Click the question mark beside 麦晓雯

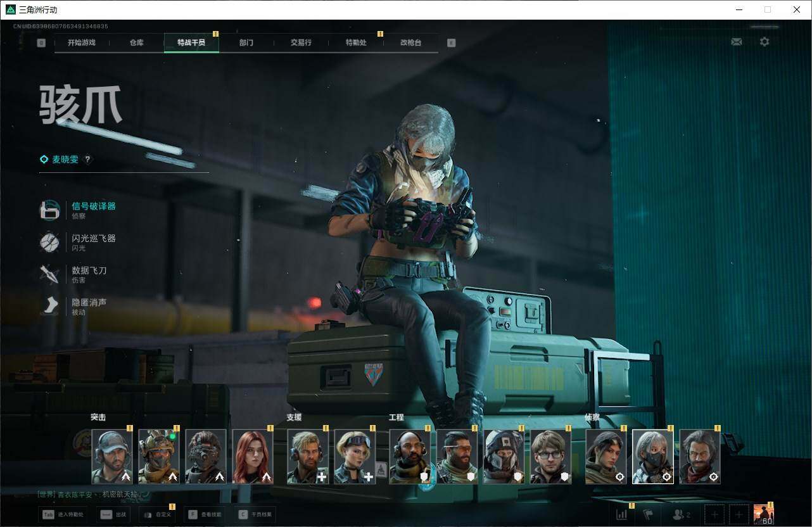click(x=87, y=160)
